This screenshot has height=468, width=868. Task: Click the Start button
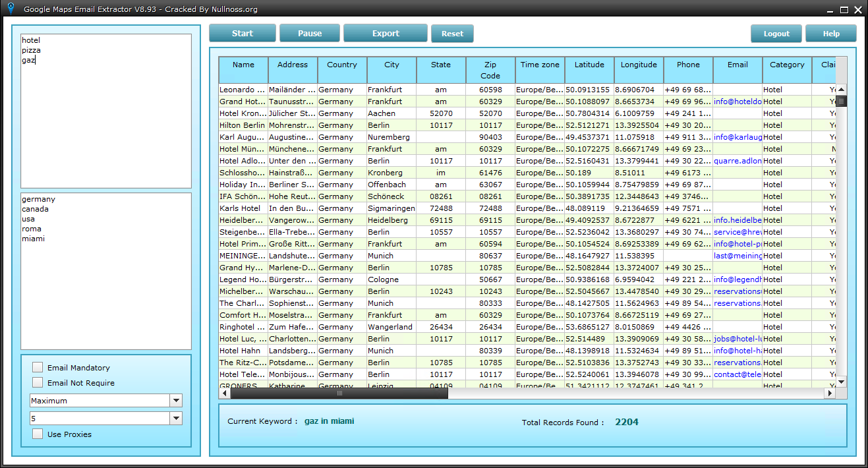[x=243, y=34]
